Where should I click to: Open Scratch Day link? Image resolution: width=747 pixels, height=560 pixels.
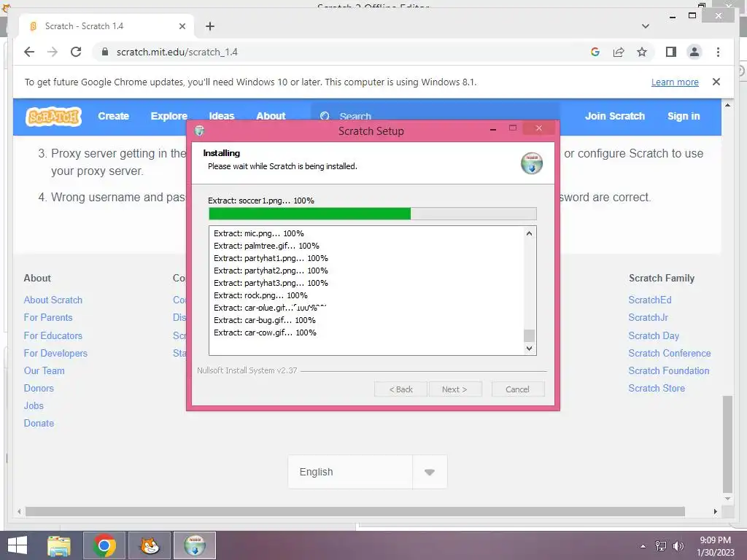coord(654,335)
